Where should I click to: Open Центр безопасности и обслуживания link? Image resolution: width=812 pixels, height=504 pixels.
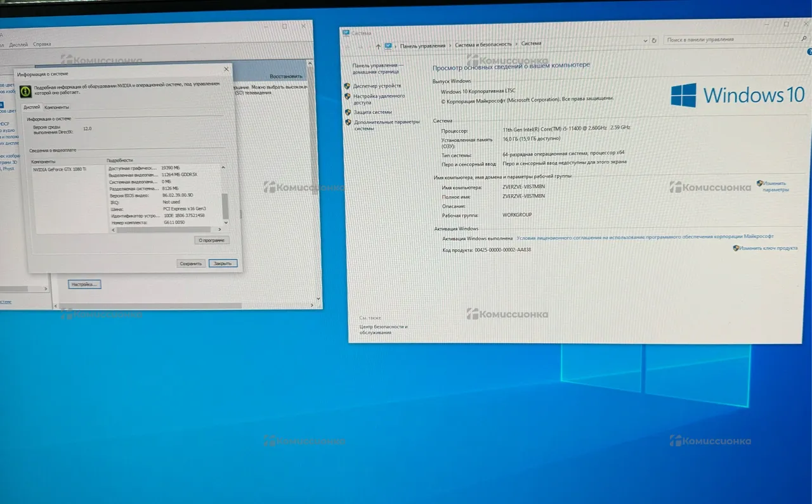coord(384,330)
